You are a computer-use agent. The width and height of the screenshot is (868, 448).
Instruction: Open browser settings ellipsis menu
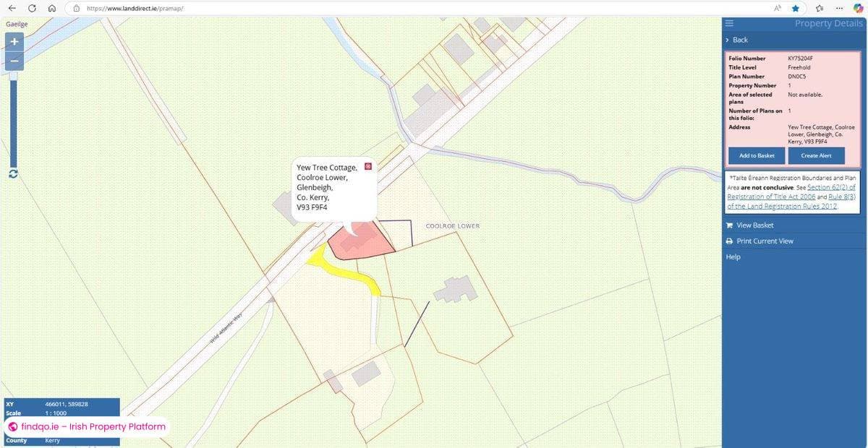coord(838,8)
